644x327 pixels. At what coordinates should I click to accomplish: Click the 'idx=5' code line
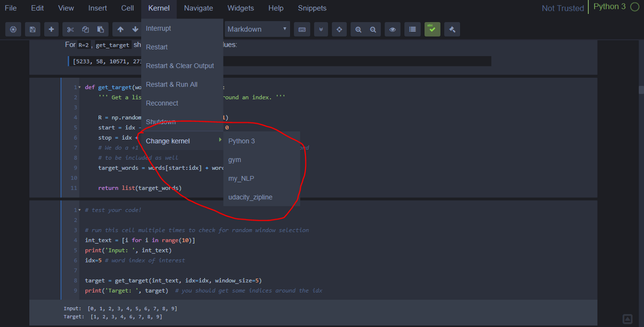pos(135,261)
